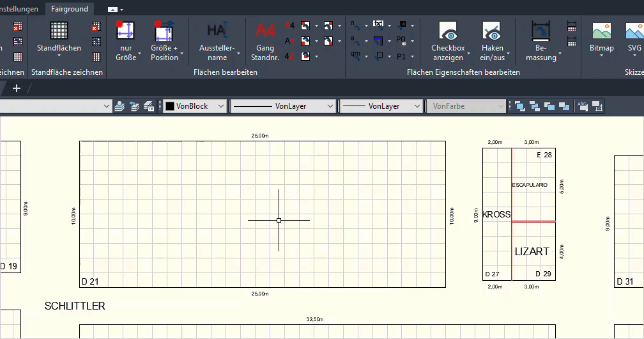Click the stand label 'D 31'
644x339 pixels.
(625, 282)
